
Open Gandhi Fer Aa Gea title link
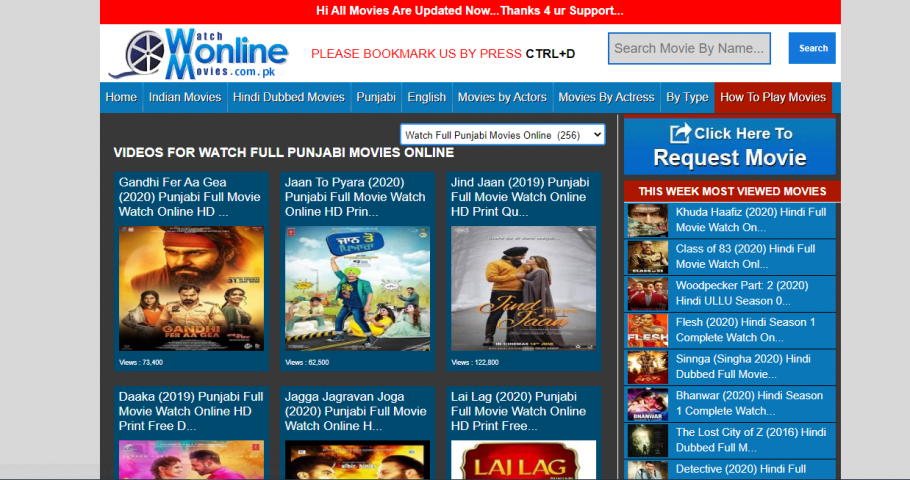pyautogui.click(x=189, y=197)
